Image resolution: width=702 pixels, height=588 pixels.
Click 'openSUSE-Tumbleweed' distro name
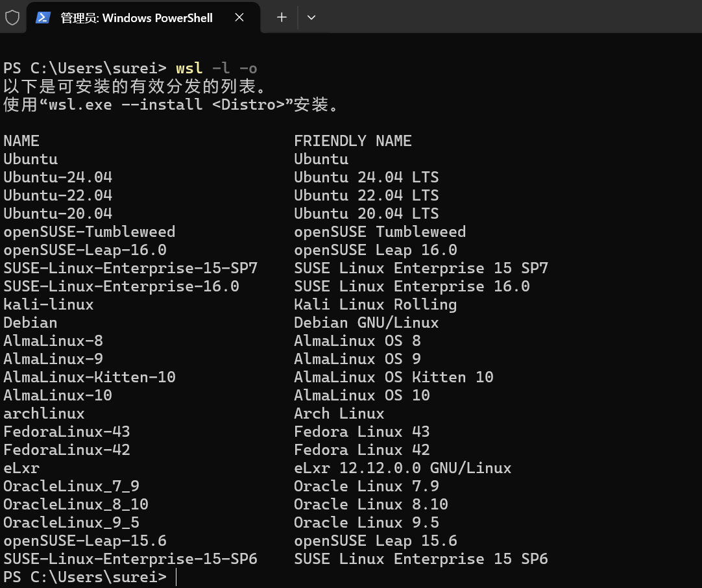[90, 232]
